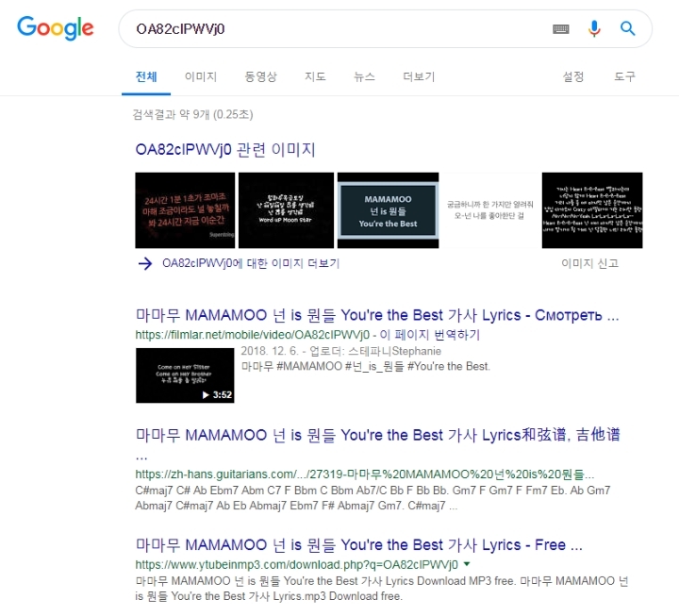Expand ytubeinmp3 result URL dropdown arrow
Screen dimensions: 679x616
click(x=467, y=564)
